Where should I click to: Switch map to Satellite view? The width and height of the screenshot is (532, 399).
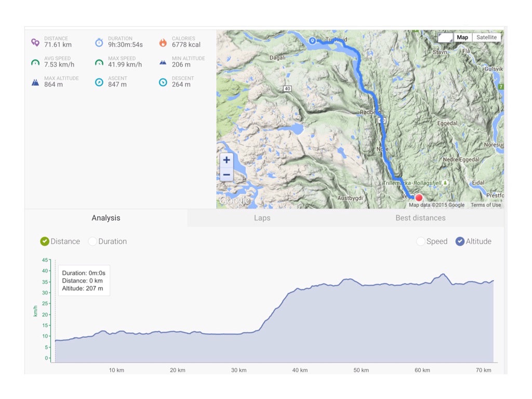click(x=486, y=37)
